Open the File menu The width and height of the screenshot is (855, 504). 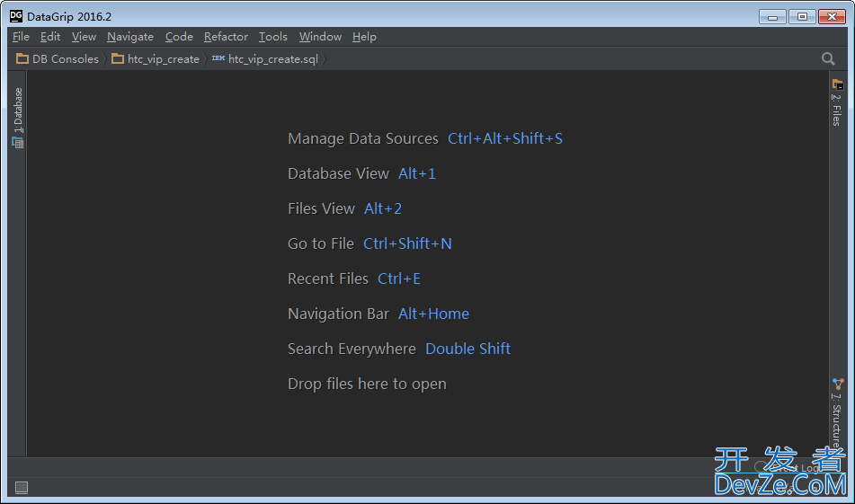tap(21, 37)
